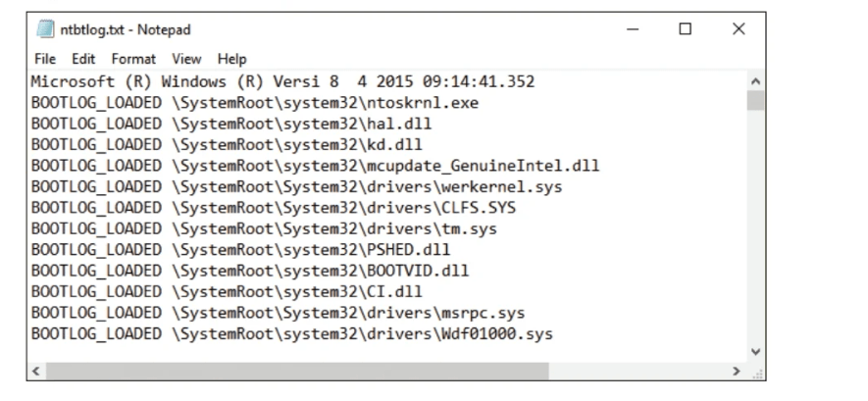Viewport: 868px width, 401px height.
Task: Click the Notepad icon in the title bar
Action: click(45, 29)
